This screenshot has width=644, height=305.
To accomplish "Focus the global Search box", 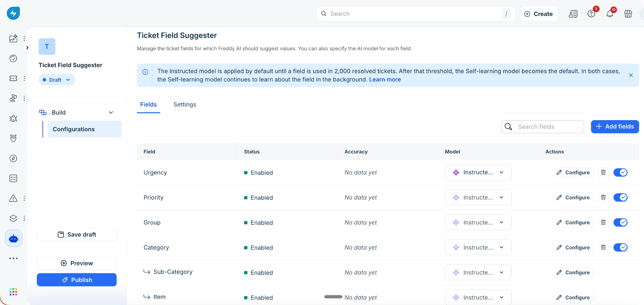I will tap(416, 14).
